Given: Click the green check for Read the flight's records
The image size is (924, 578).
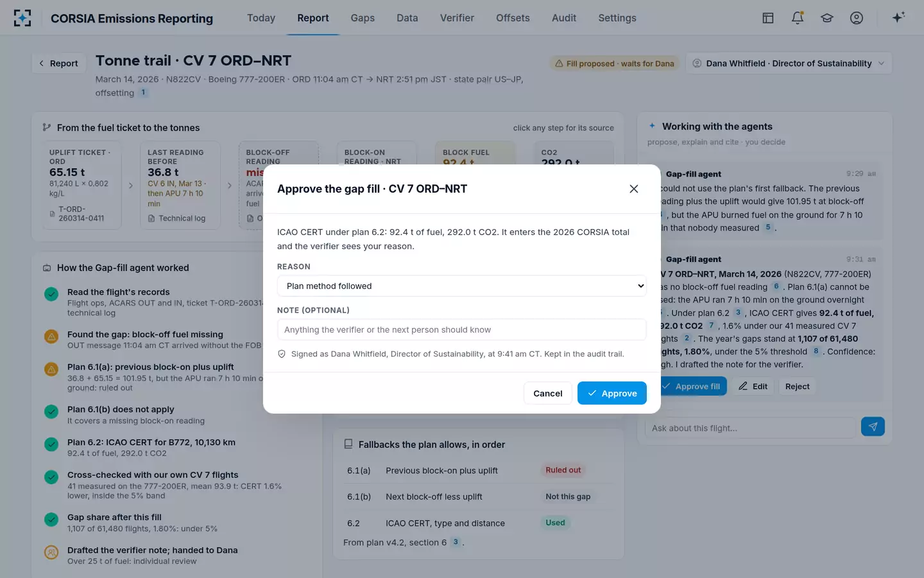Looking at the screenshot, I should point(51,294).
